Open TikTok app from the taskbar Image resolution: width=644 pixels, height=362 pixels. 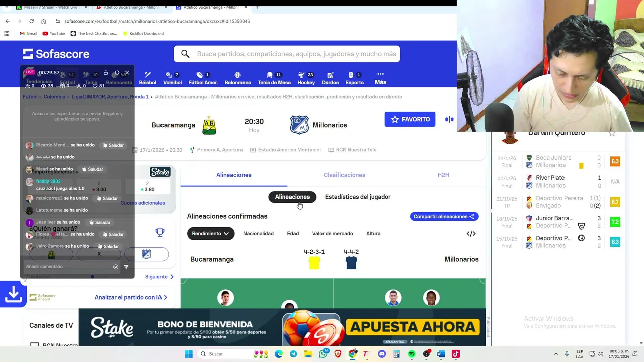(456, 354)
